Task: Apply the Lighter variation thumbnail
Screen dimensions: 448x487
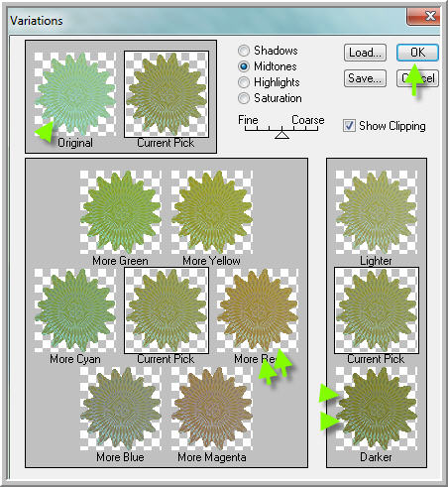Action: [x=377, y=212]
